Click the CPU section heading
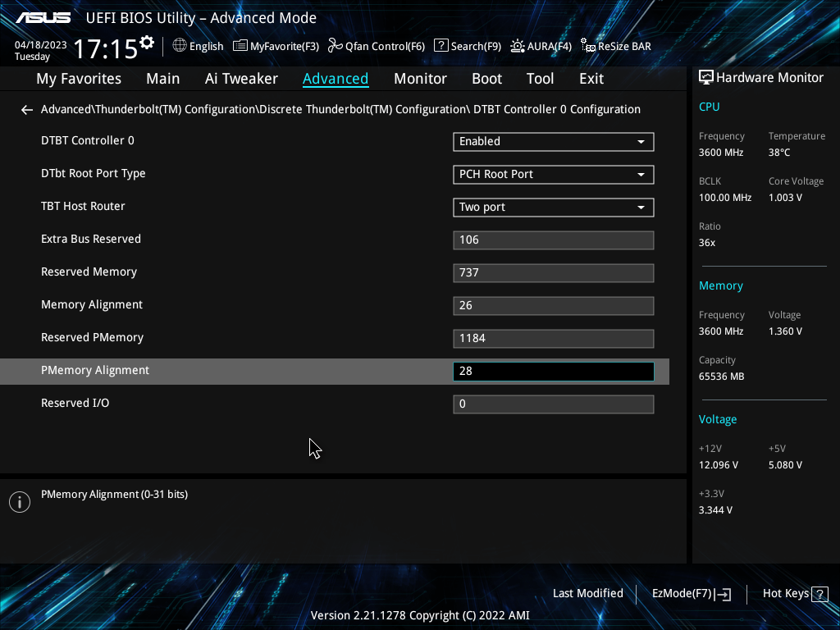Screen dimensions: 840x630 (x=710, y=107)
